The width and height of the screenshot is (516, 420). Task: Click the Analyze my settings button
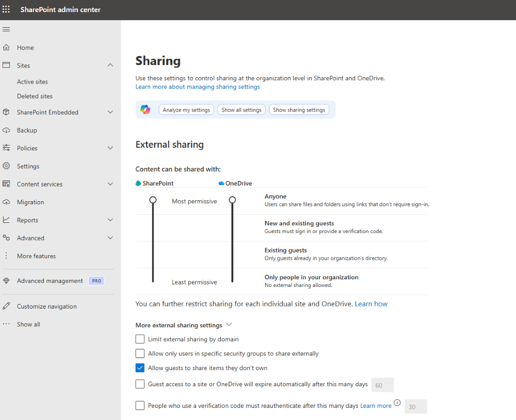186,109
